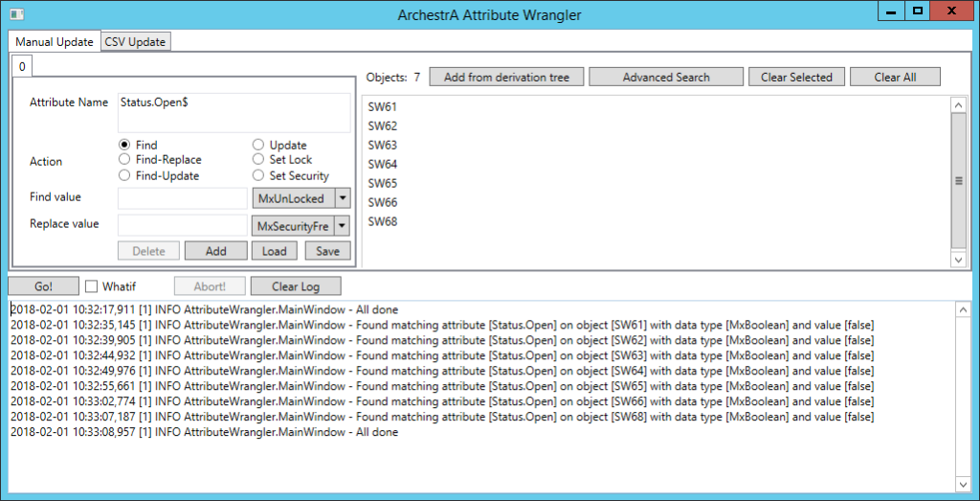This screenshot has height=501, width=980.
Task: Click the Clear Selected button
Action: (x=796, y=77)
